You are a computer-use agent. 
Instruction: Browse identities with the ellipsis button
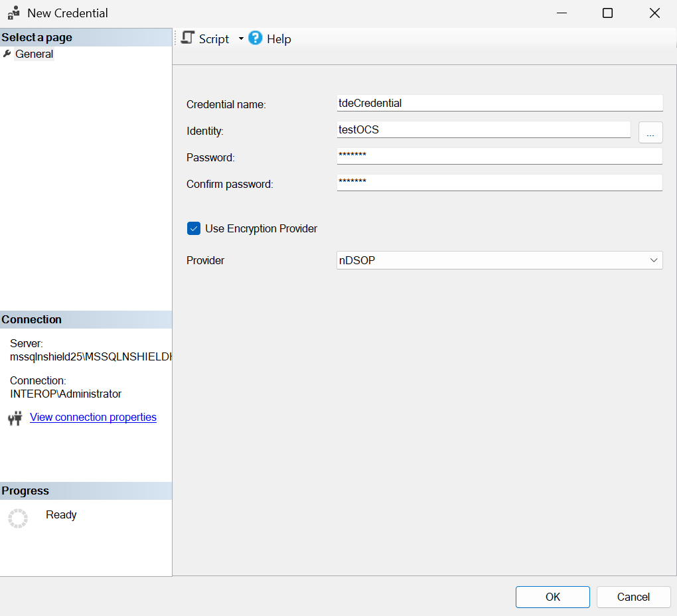pyautogui.click(x=650, y=132)
